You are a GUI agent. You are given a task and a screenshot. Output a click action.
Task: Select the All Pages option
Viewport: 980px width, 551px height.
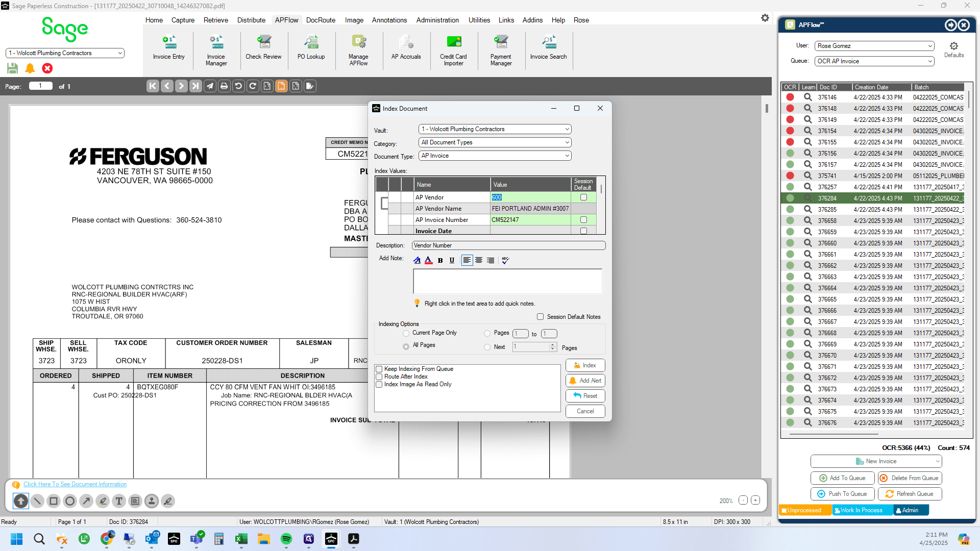coord(406,346)
